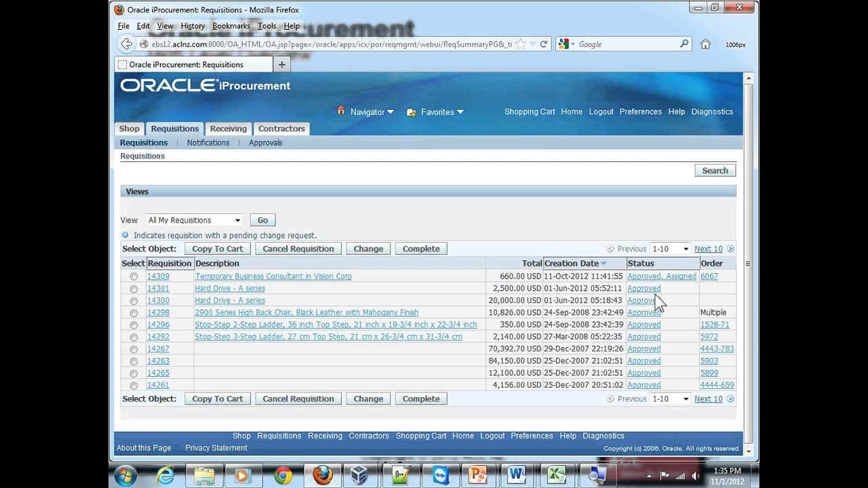Switch to the Receiving tab
868x488 pixels.
(228, 129)
